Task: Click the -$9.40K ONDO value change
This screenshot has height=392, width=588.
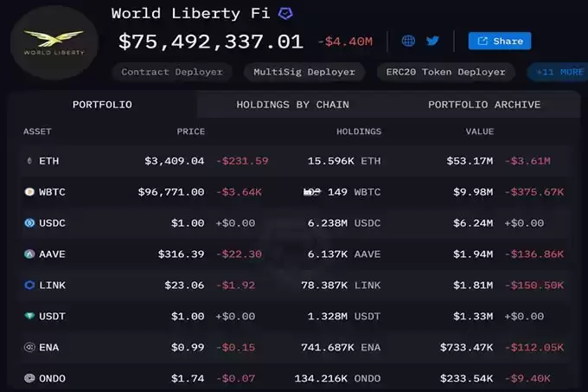Action: [527, 378]
